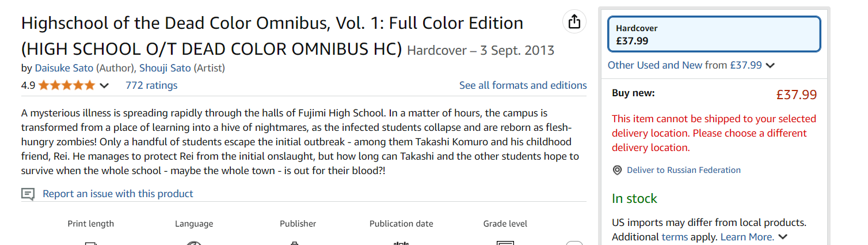Click Deliver to Russian Federation link
Image resolution: width=868 pixels, height=245 pixels.
(x=684, y=170)
